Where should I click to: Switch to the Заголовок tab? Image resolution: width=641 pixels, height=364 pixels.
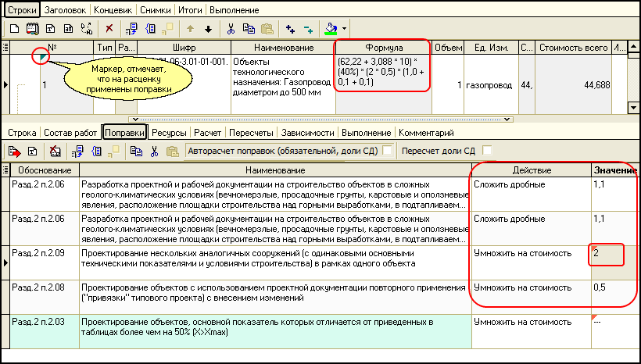[64, 11]
